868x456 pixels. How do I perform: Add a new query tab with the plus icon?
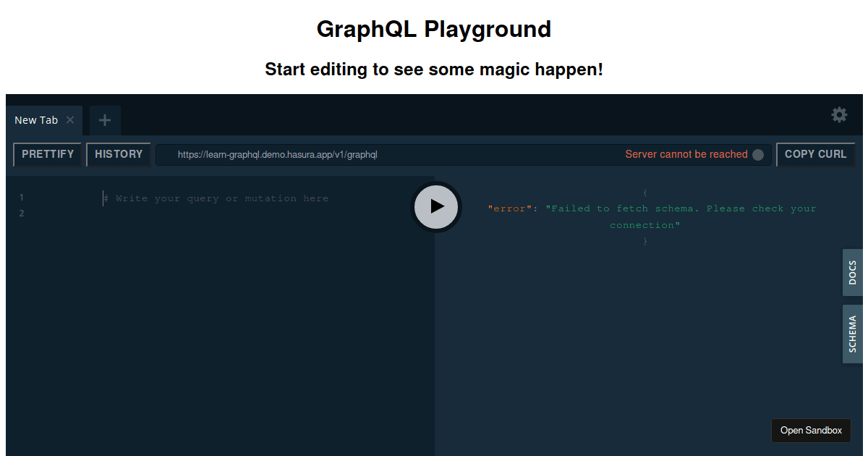click(x=104, y=120)
